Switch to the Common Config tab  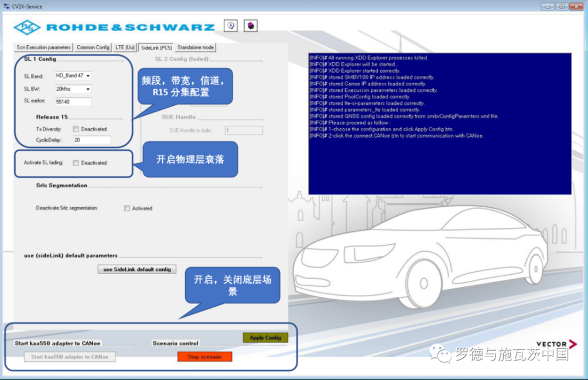click(93, 47)
